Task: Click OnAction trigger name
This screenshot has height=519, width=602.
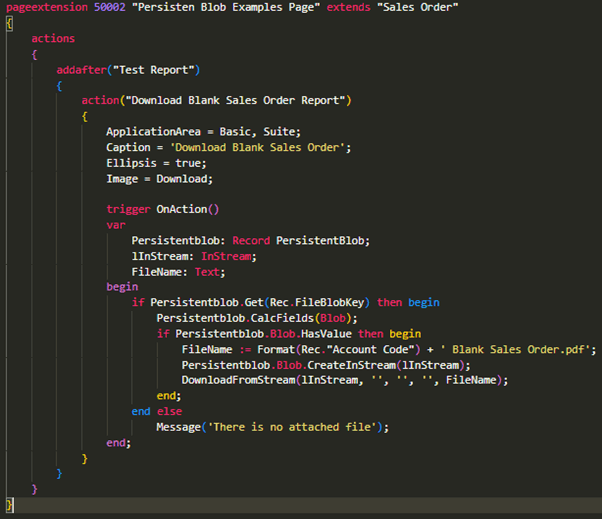Action: tap(182, 209)
